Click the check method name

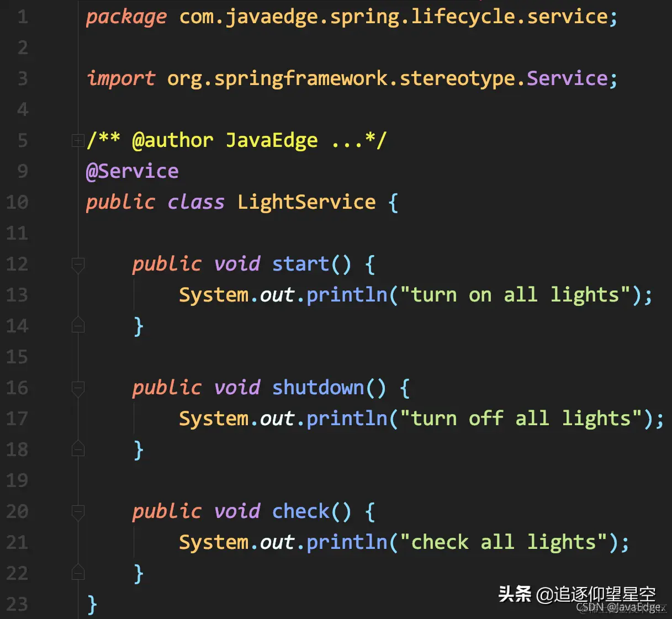tap(301, 511)
